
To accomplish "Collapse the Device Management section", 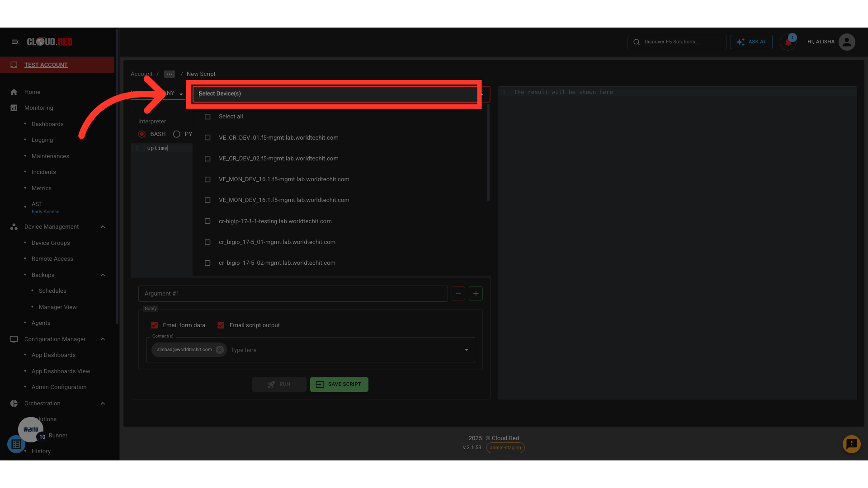I will pyautogui.click(x=103, y=227).
